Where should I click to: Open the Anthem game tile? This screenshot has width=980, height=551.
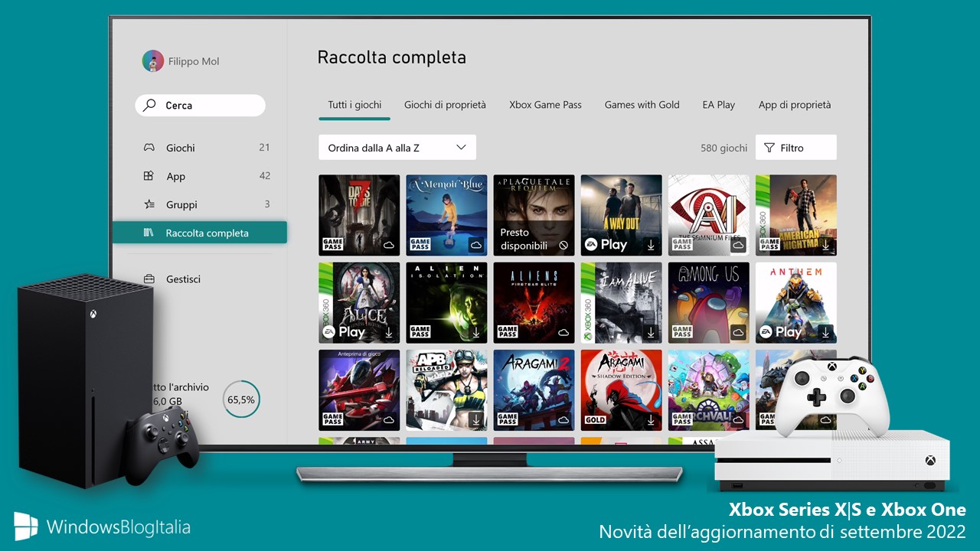[x=795, y=302]
